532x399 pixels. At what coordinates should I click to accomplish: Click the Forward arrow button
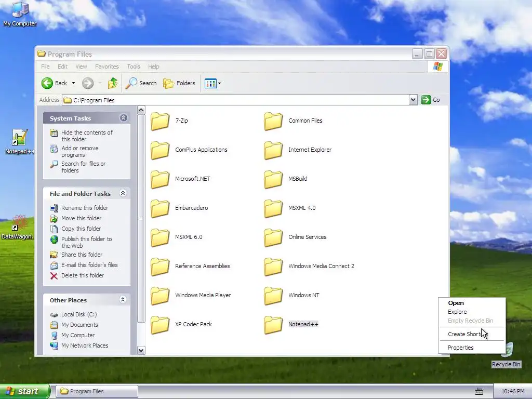click(x=88, y=83)
